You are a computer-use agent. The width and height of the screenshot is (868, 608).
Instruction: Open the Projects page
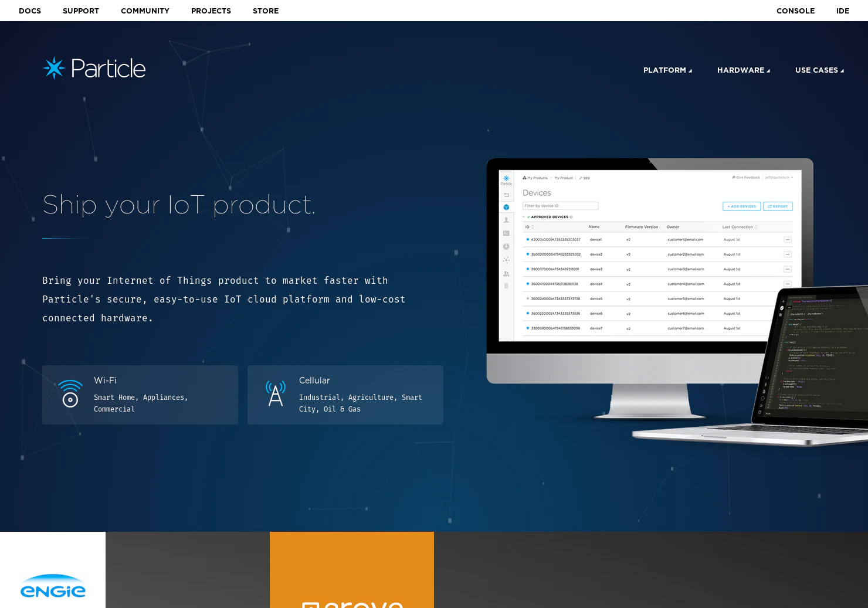[211, 11]
